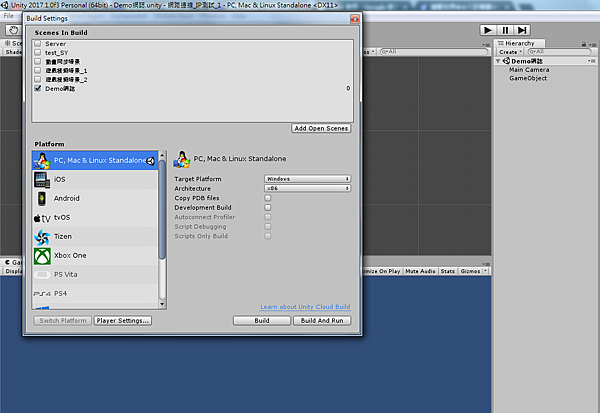Open the Hierarchy panel options menu

593,45
